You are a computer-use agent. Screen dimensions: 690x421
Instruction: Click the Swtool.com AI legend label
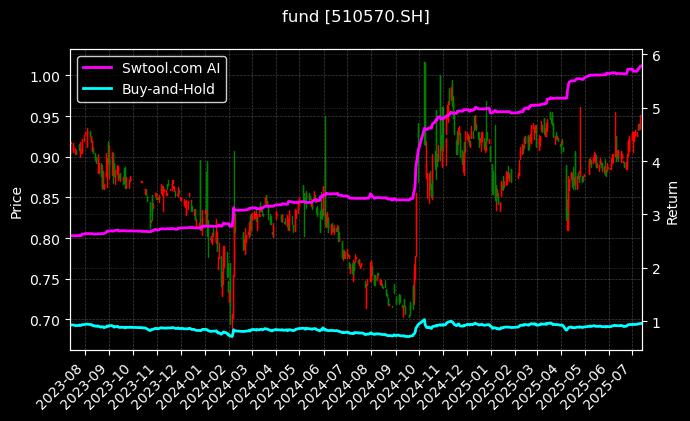[171, 70]
